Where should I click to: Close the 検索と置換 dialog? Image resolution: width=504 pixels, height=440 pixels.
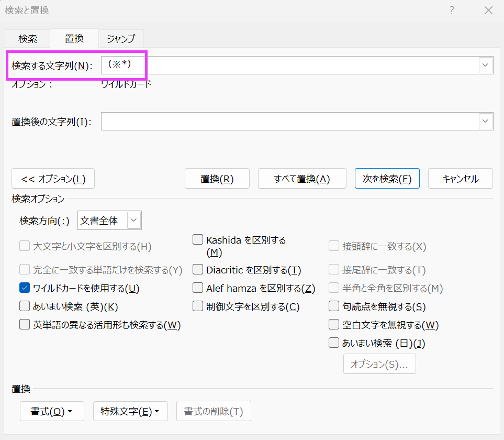pos(488,10)
